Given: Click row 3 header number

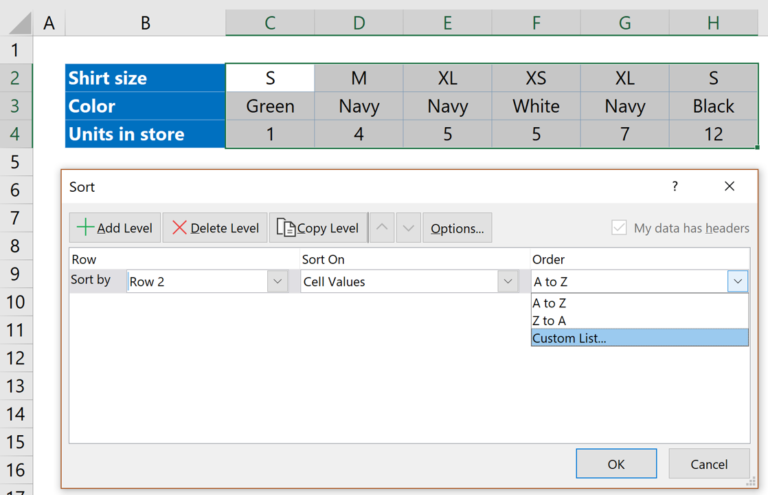Looking at the screenshot, I should 15,106.
